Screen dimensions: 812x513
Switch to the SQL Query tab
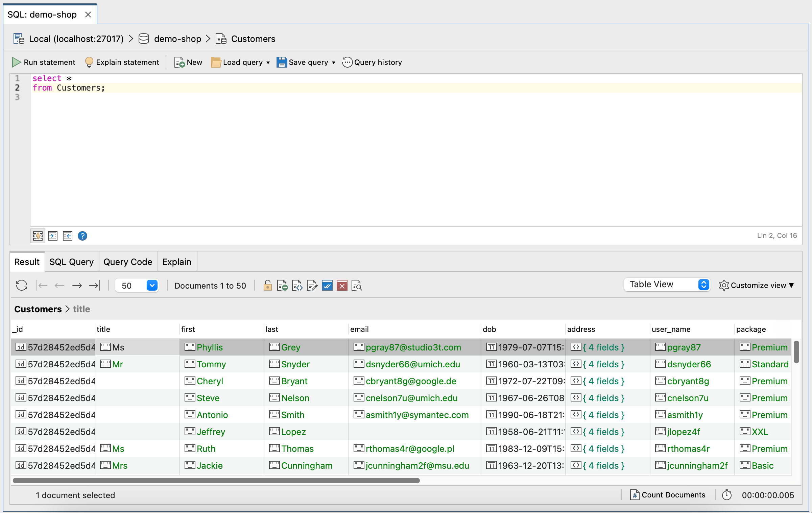pyautogui.click(x=71, y=262)
